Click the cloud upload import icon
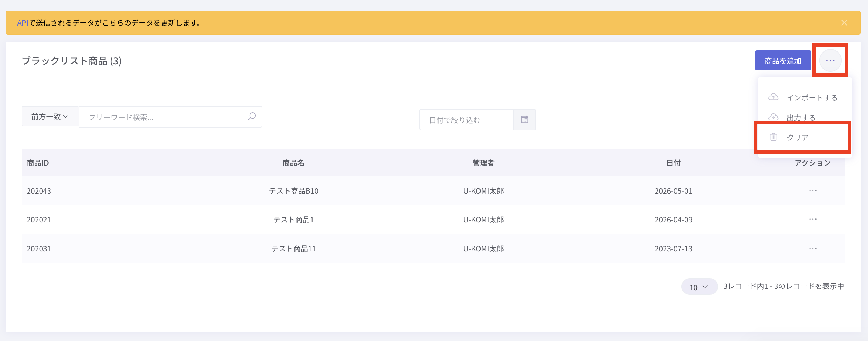This screenshot has height=341, width=868. (x=773, y=97)
